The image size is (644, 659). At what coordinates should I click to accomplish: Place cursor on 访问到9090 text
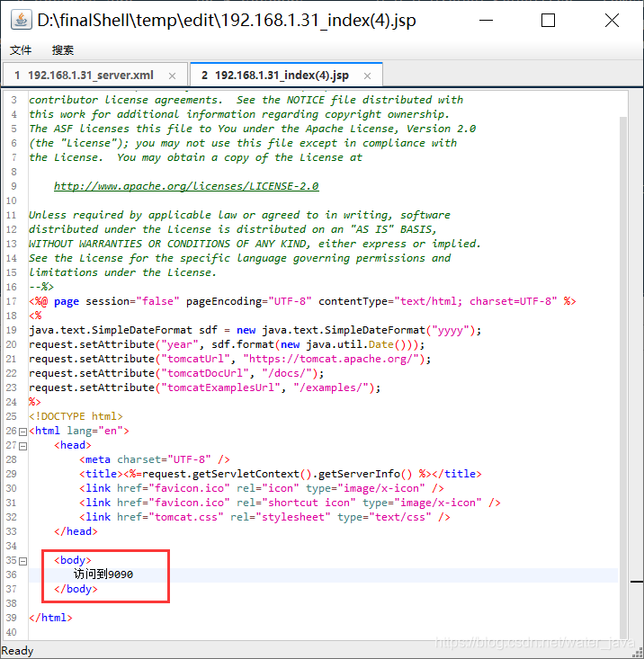click(103, 574)
